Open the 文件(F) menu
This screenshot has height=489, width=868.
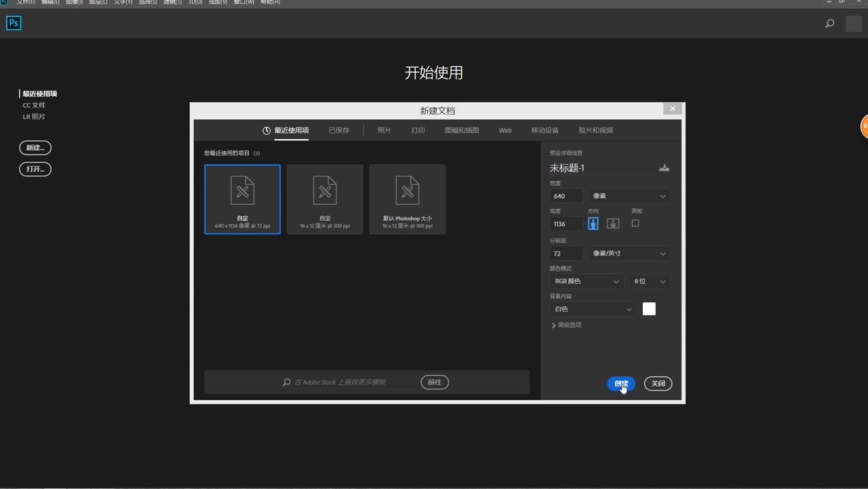coord(26,3)
